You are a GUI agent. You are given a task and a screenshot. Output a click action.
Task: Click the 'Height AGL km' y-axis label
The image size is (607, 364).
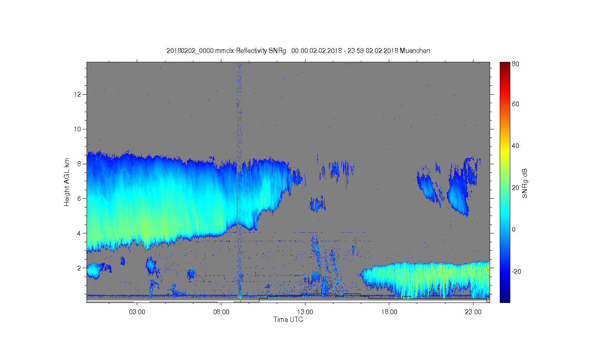click(x=67, y=182)
